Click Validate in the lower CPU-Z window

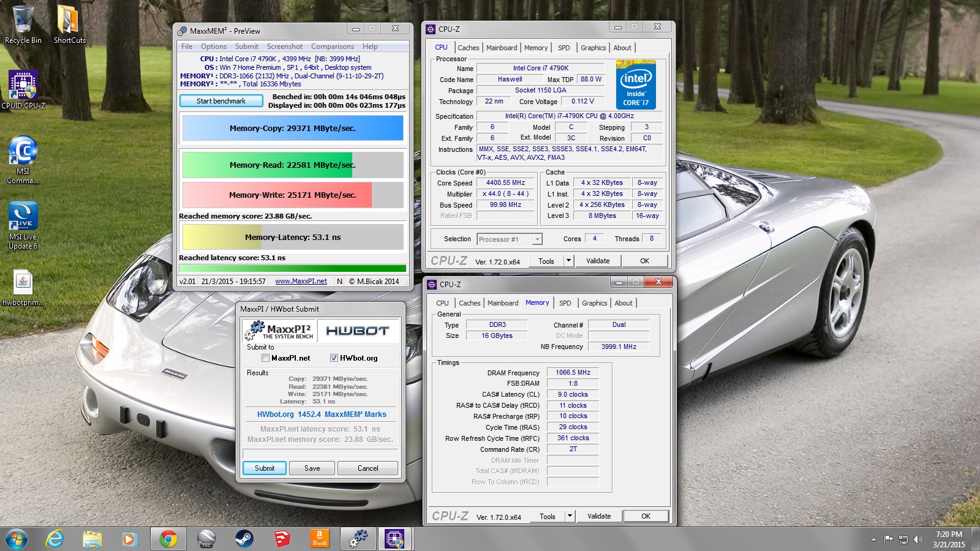click(x=599, y=516)
